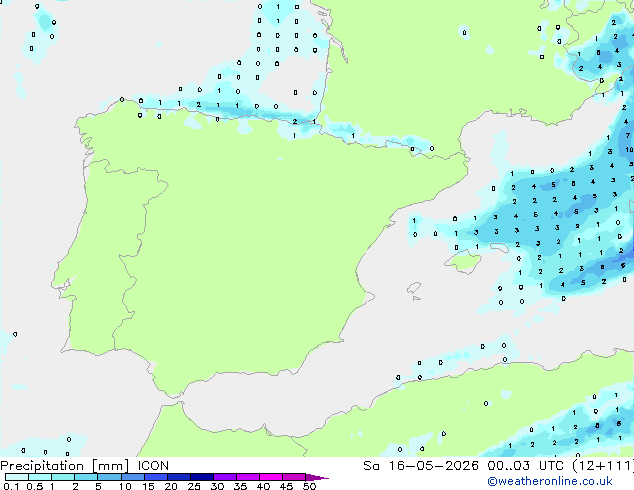Click the 1–2 mm legend color swatch

tap(63, 477)
